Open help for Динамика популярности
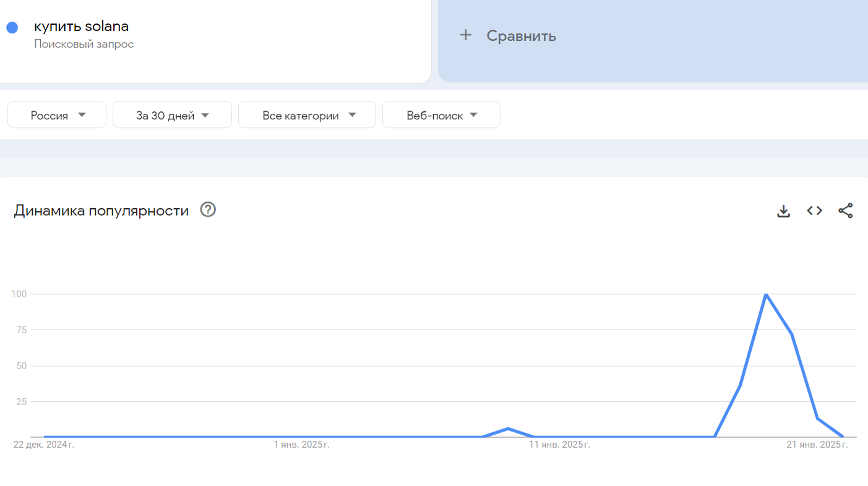The height and width of the screenshot is (486, 868). 208,210
